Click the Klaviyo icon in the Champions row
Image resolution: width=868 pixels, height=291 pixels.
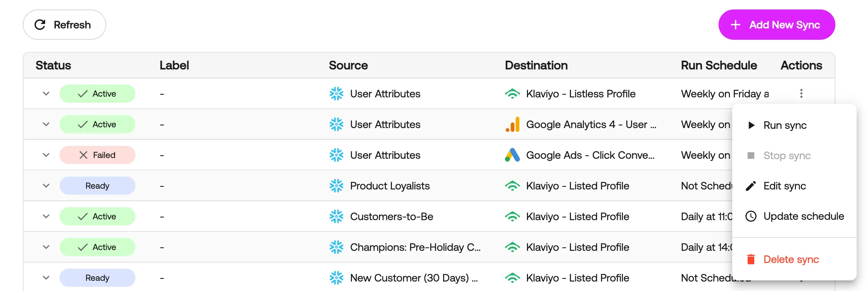(x=513, y=247)
